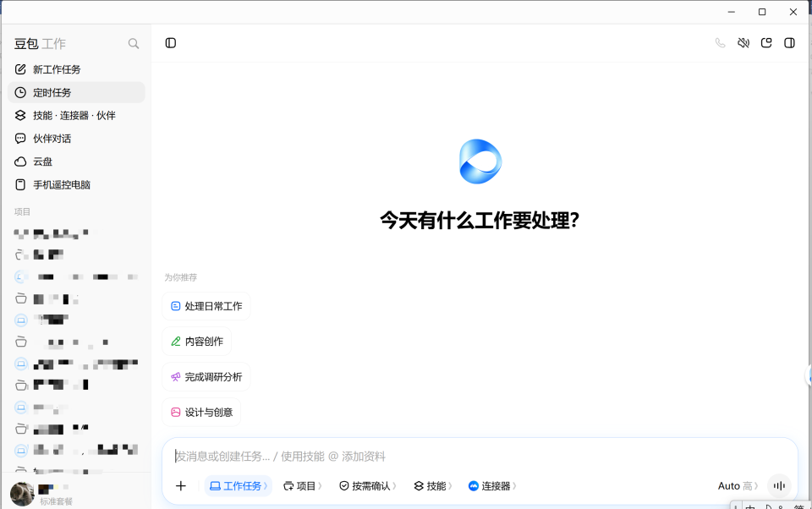The height and width of the screenshot is (509, 812).
Task: Toggle the muted speaker icon
Action: [743, 43]
